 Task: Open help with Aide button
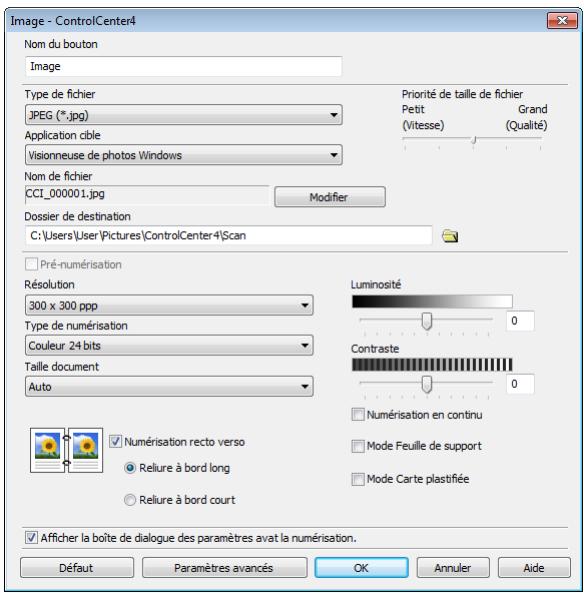point(534,568)
